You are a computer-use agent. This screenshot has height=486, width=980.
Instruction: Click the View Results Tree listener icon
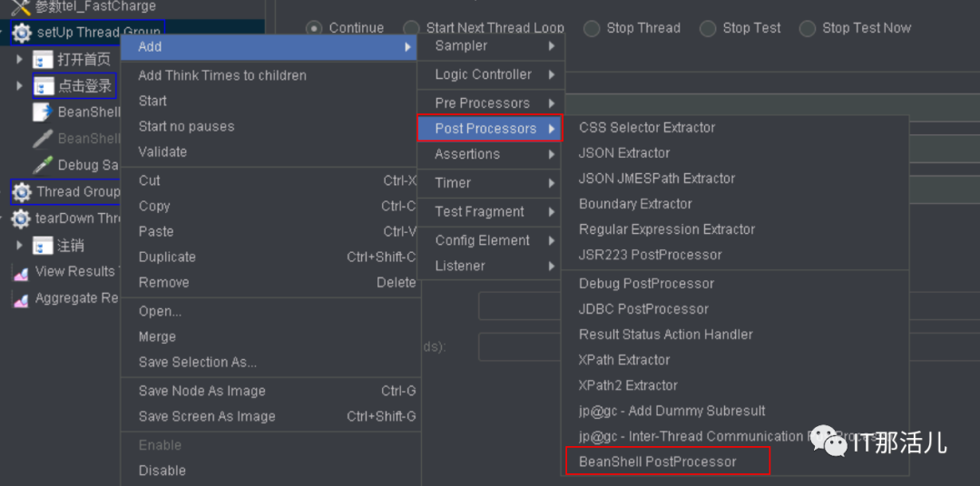pos(21,272)
